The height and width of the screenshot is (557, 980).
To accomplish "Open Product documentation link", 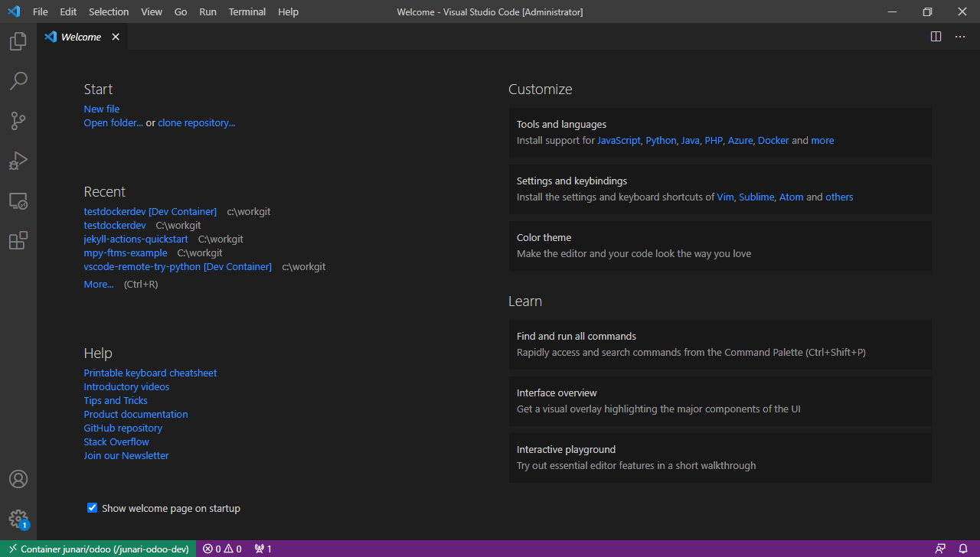I will tap(136, 414).
